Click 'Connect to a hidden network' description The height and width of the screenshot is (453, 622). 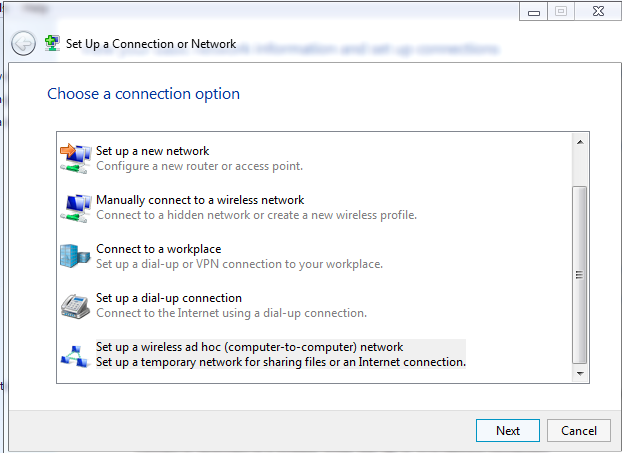click(x=256, y=215)
